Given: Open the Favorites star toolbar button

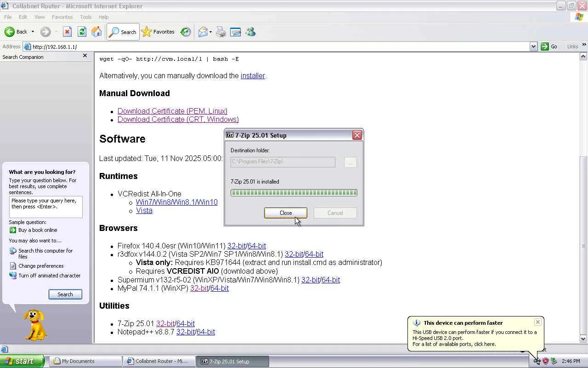Looking at the screenshot, I should [x=158, y=32].
